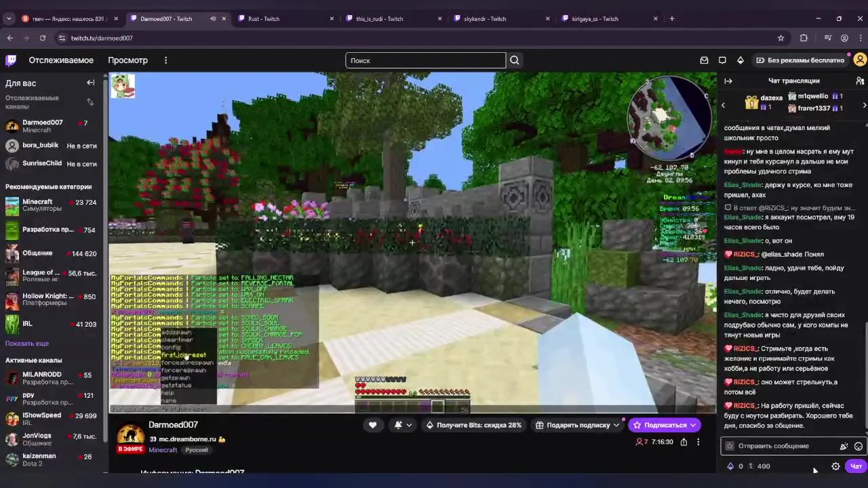Open the new browser tab button
This screenshot has width=868, height=488.
pos(672,18)
